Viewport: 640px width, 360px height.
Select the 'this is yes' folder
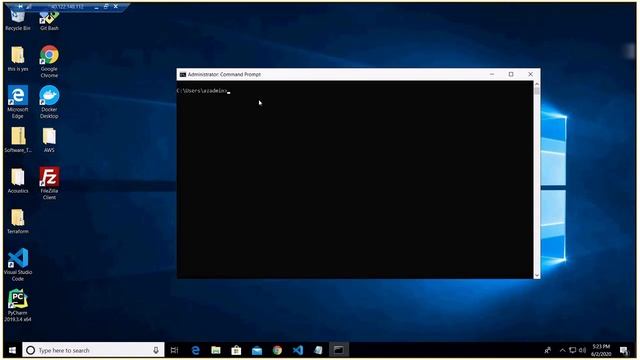pyautogui.click(x=18, y=59)
